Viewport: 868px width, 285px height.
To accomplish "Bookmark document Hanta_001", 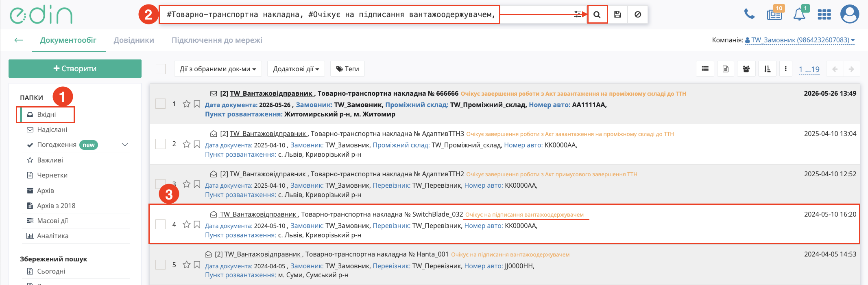I will click(197, 265).
